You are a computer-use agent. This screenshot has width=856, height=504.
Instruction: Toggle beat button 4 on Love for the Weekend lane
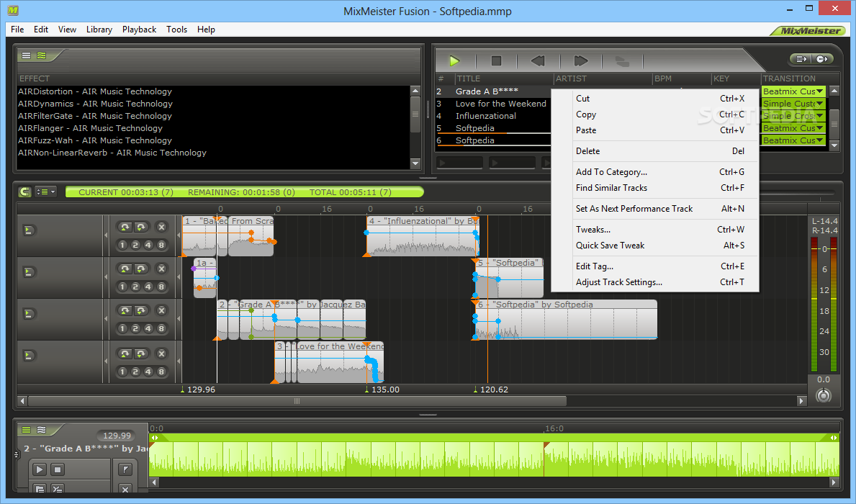pos(148,372)
